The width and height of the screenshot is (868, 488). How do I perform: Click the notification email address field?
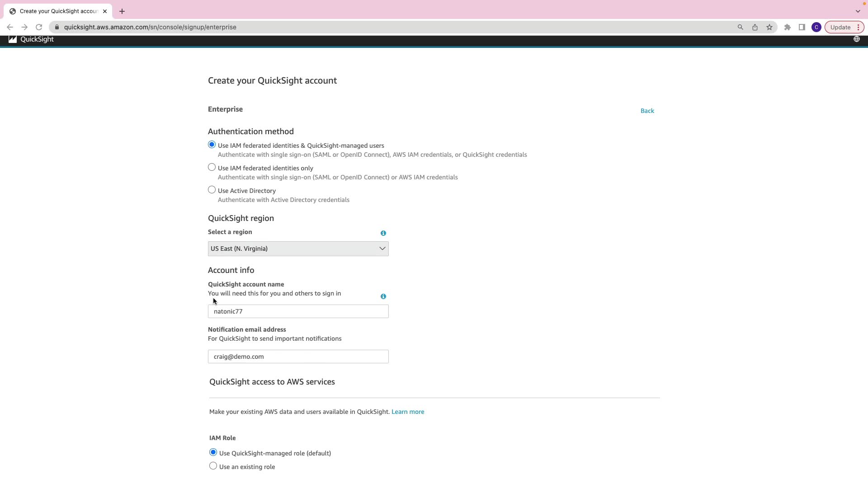click(x=298, y=357)
